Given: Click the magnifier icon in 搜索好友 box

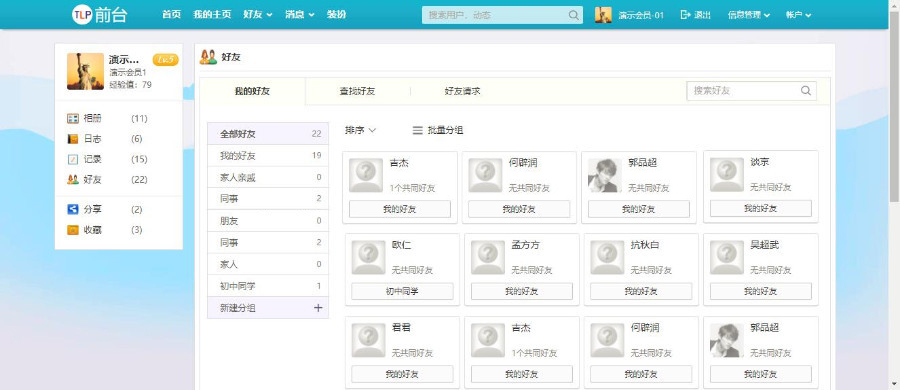Looking at the screenshot, I should 806,90.
